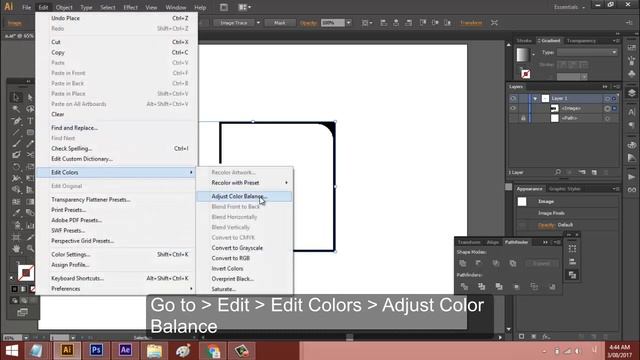Open Essentials workspace switcher
The height and width of the screenshot is (360, 640).
click(569, 7)
